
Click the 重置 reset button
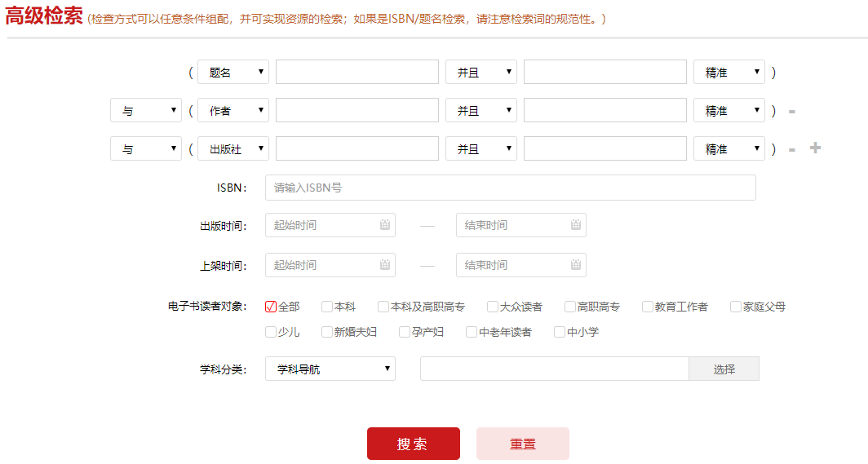click(522, 444)
